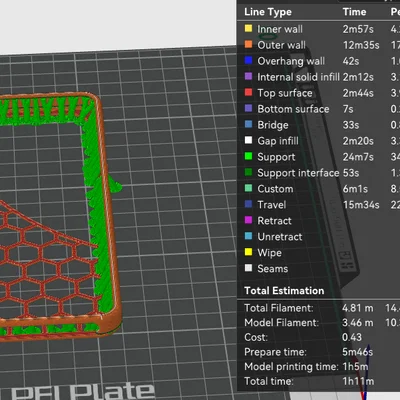Click the yellow Wipe color swatch
Viewport: 400px width, 400px height.
coord(248,252)
